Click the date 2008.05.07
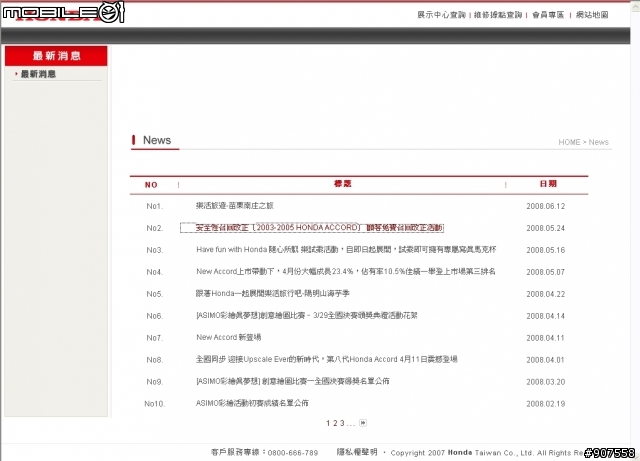The width and height of the screenshot is (640, 461). coord(546,272)
